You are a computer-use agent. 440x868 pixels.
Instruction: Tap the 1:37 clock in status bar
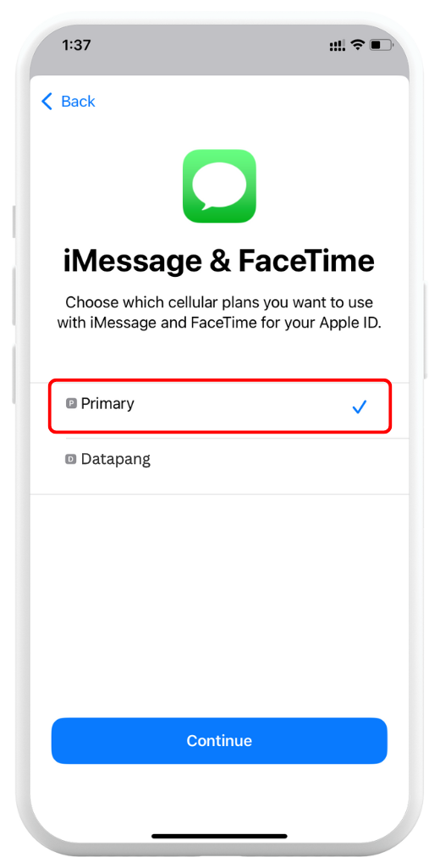76,46
